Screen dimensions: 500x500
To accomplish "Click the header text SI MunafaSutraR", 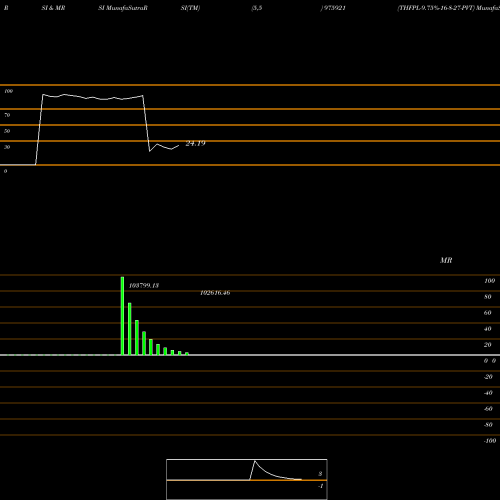I will pyautogui.click(x=123, y=8).
